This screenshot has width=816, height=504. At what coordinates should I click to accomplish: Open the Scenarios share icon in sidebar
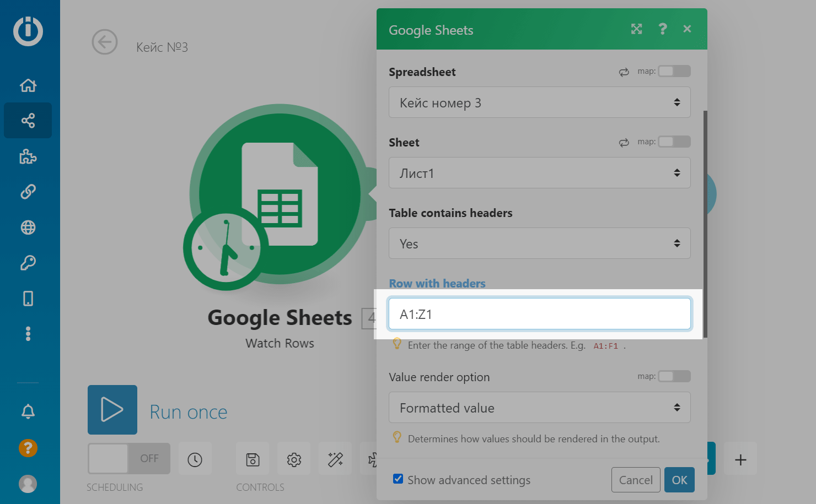point(28,121)
